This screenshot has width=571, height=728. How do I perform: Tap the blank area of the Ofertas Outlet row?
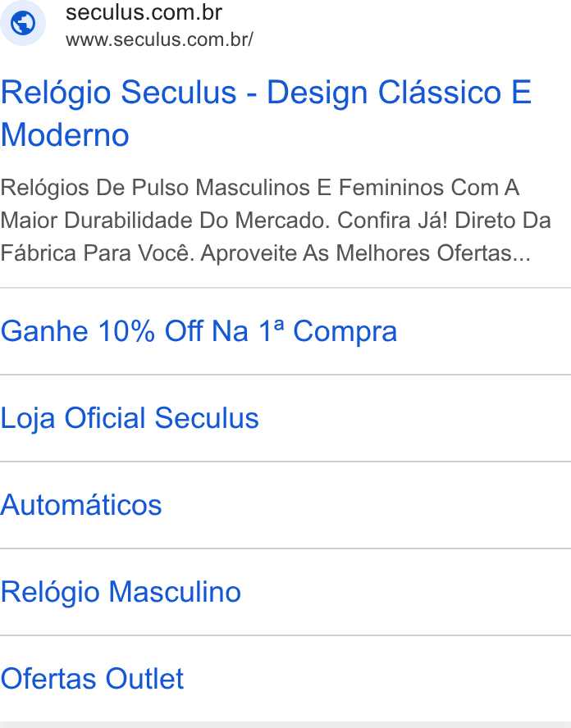[x=377, y=679]
